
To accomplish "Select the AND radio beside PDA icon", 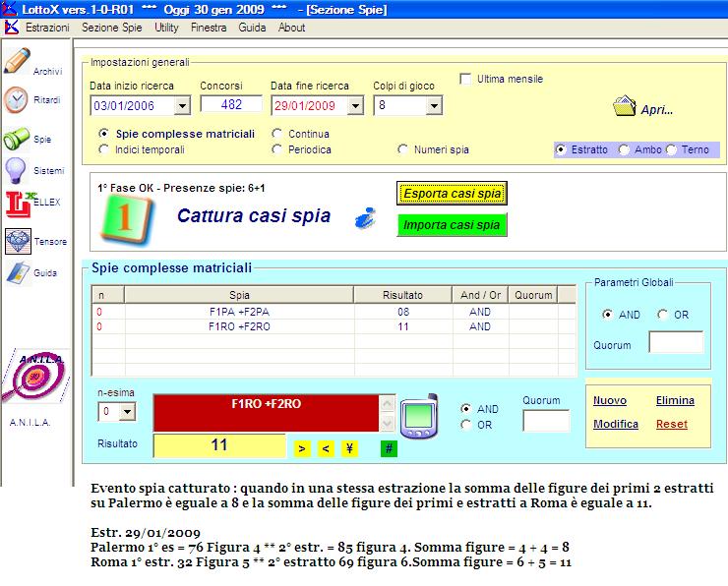I will coord(465,409).
